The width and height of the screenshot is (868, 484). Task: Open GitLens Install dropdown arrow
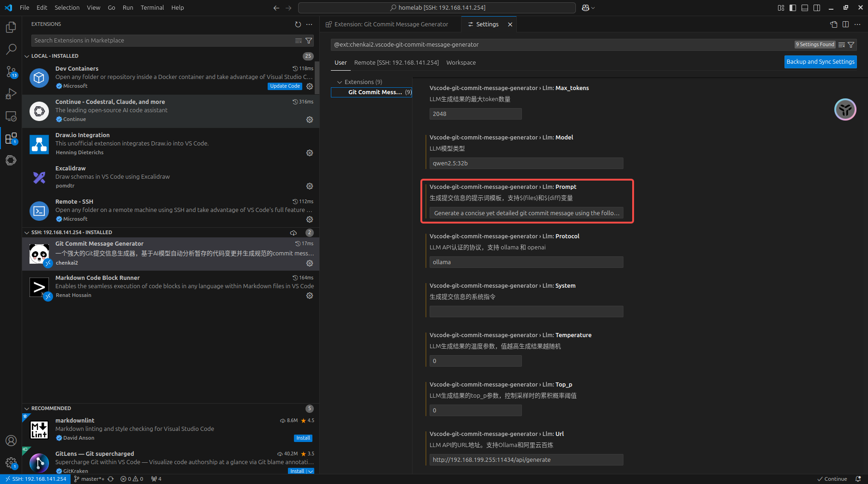[311, 471]
